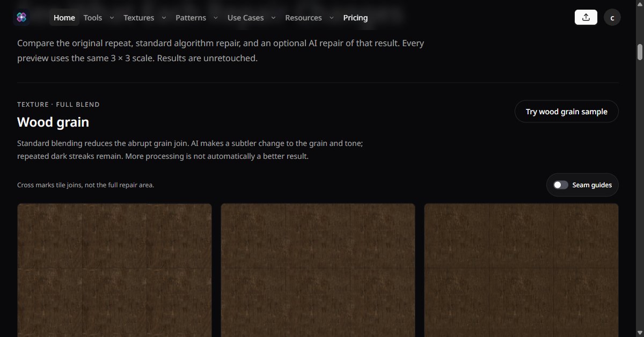Click the "Wood grain" heading
The width and height of the screenshot is (644, 337).
pyautogui.click(x=53, y=122)
